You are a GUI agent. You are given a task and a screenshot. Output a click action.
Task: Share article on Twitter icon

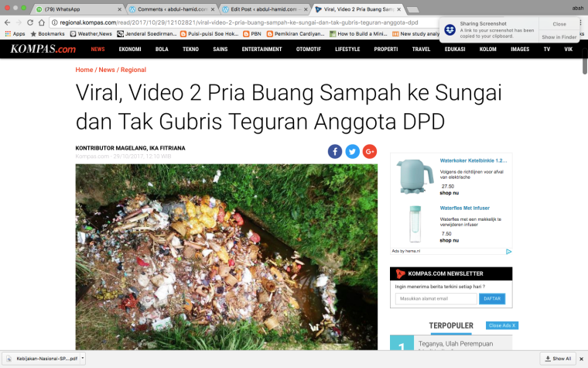[352, 151]
